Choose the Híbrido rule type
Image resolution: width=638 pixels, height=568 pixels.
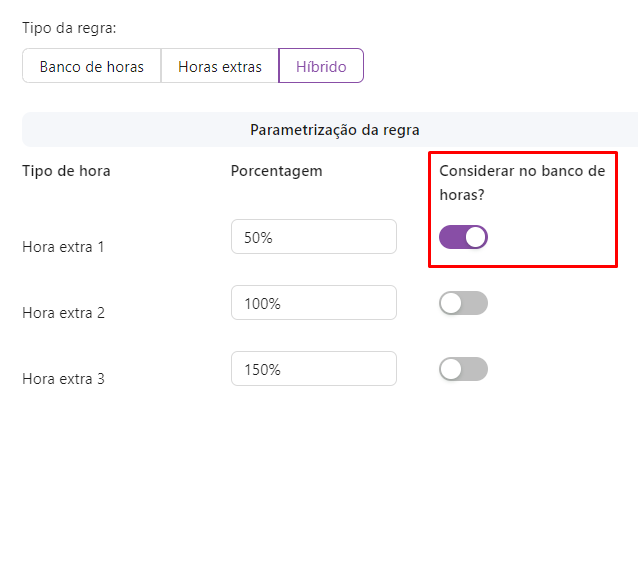click(321, 67)
